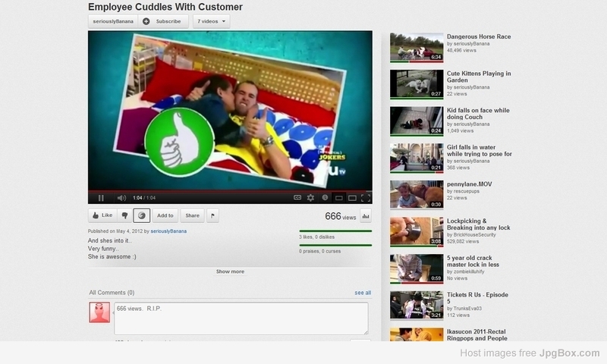Subscribe to the seriouslyBanana channel

(162, 21)
